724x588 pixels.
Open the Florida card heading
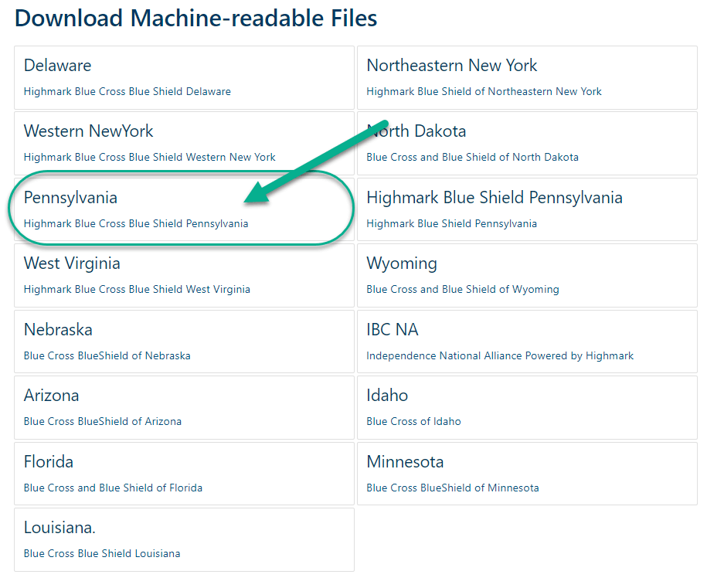point(48,462)
